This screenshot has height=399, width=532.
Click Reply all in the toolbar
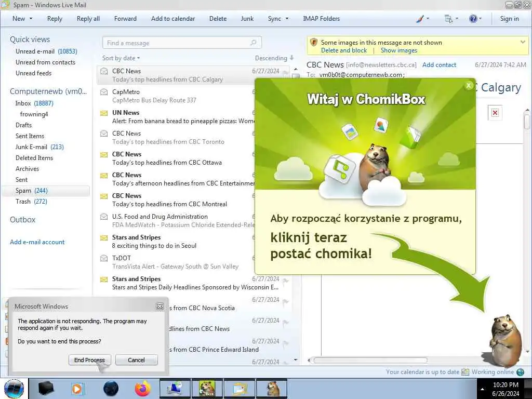coord(88,19)
